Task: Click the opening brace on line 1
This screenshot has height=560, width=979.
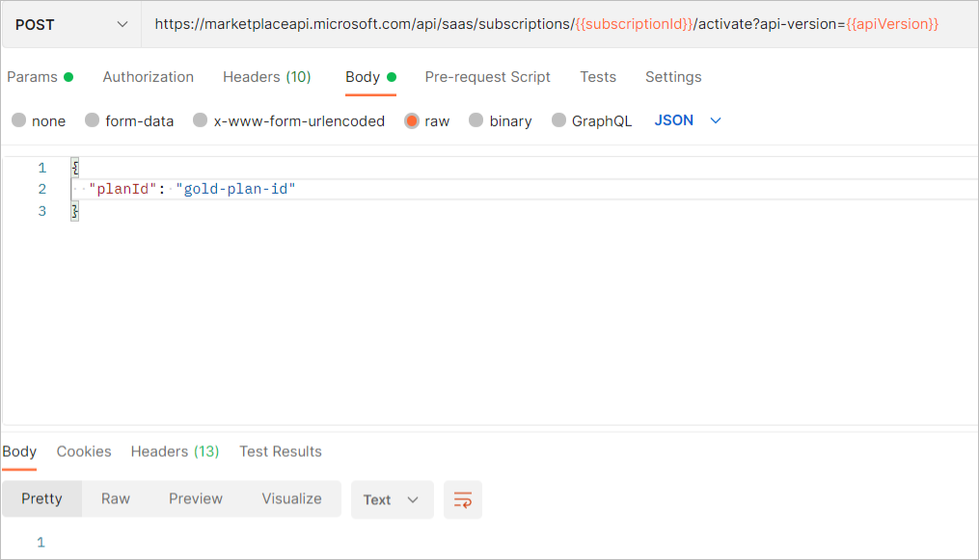Action: [75, 167]
